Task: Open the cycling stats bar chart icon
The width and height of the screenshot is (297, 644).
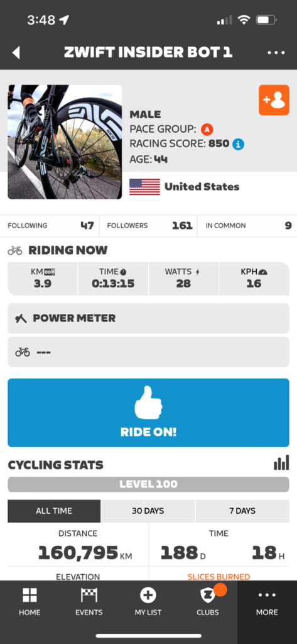Action: 281,462
